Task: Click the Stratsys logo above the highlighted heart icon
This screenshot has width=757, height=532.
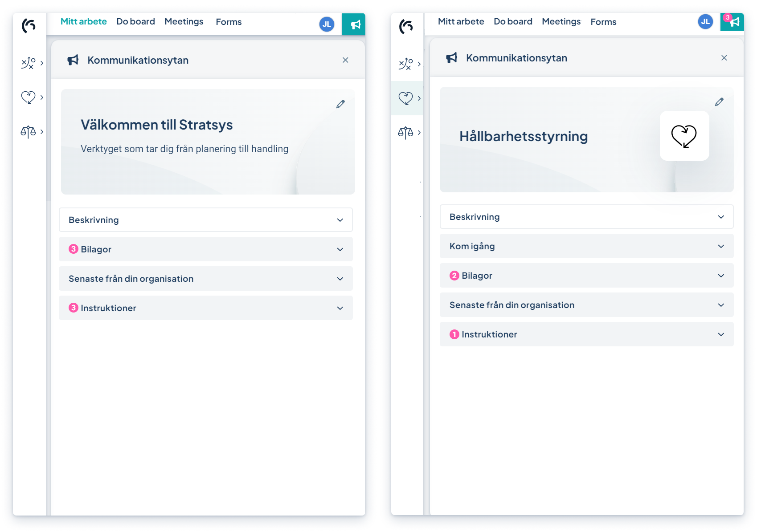Action: coord(406,26)
